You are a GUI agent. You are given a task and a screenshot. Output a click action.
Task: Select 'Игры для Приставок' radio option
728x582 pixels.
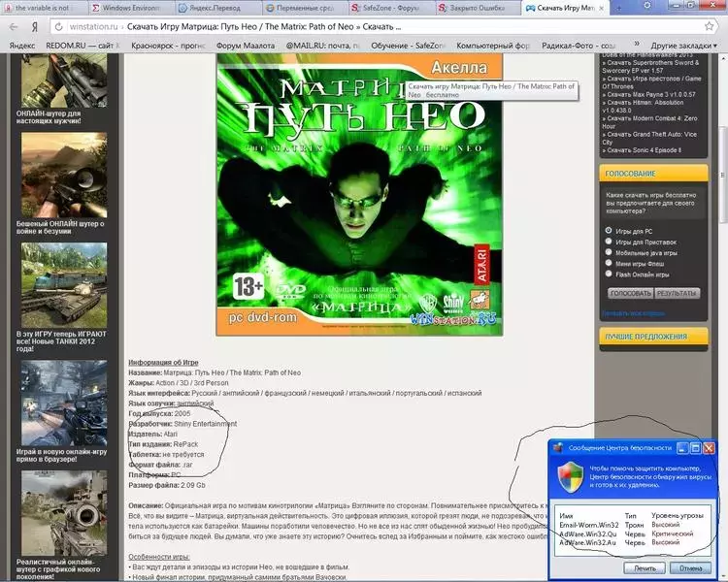coord(609,242)
